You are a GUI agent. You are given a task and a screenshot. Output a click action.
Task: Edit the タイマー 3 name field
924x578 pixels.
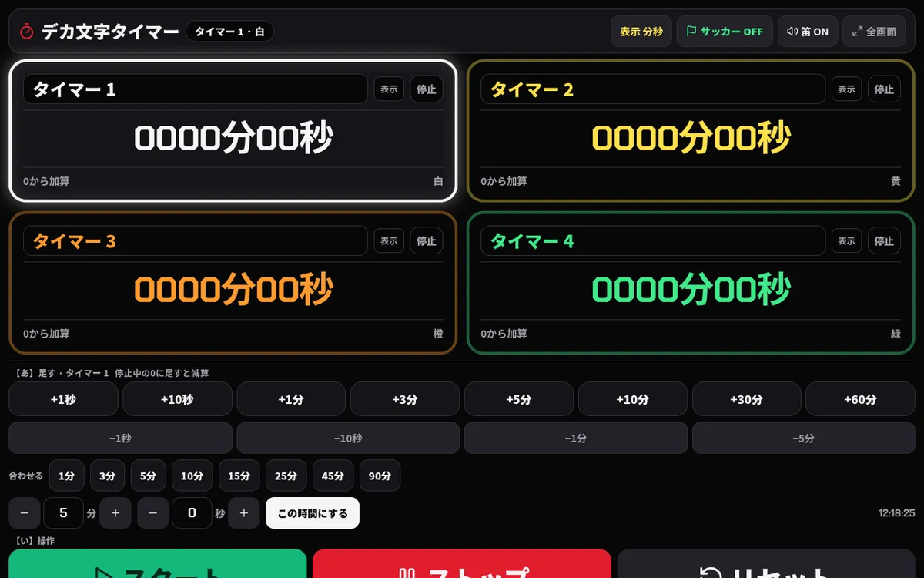point(196,241)
